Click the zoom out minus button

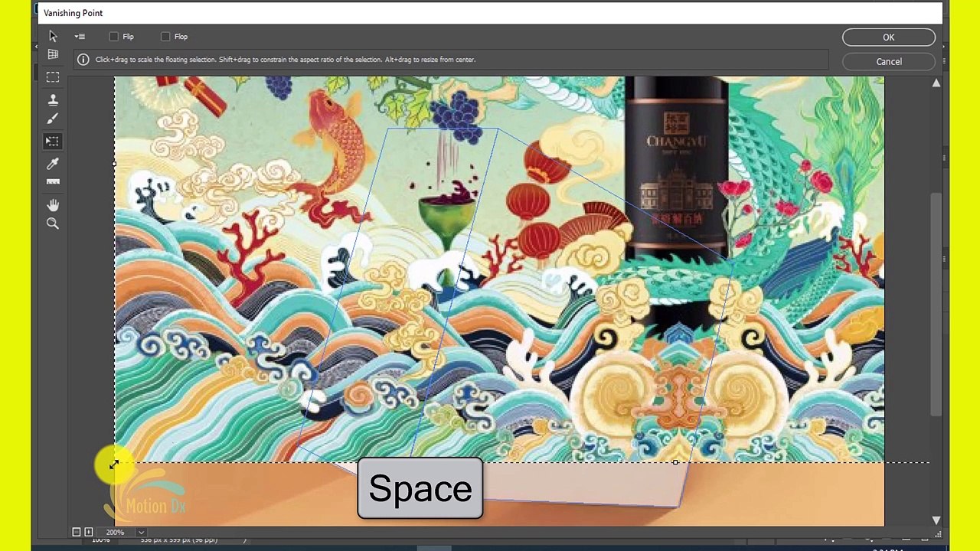click(77, 532)
